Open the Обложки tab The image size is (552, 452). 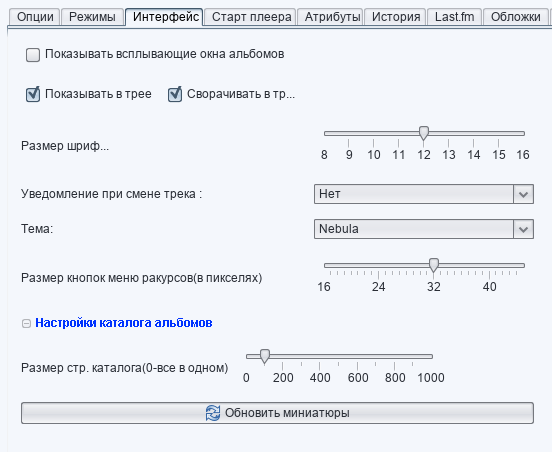515,17
